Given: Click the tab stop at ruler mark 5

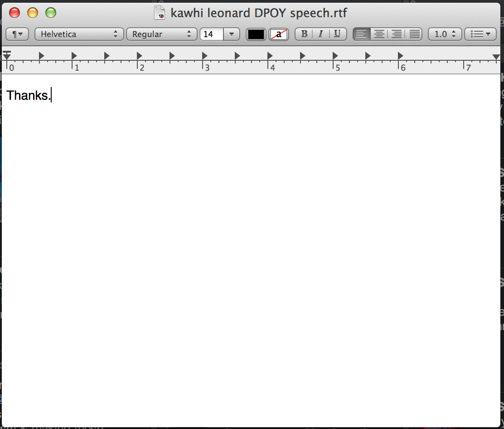Looking at the screenshot, I should (335, 56).
